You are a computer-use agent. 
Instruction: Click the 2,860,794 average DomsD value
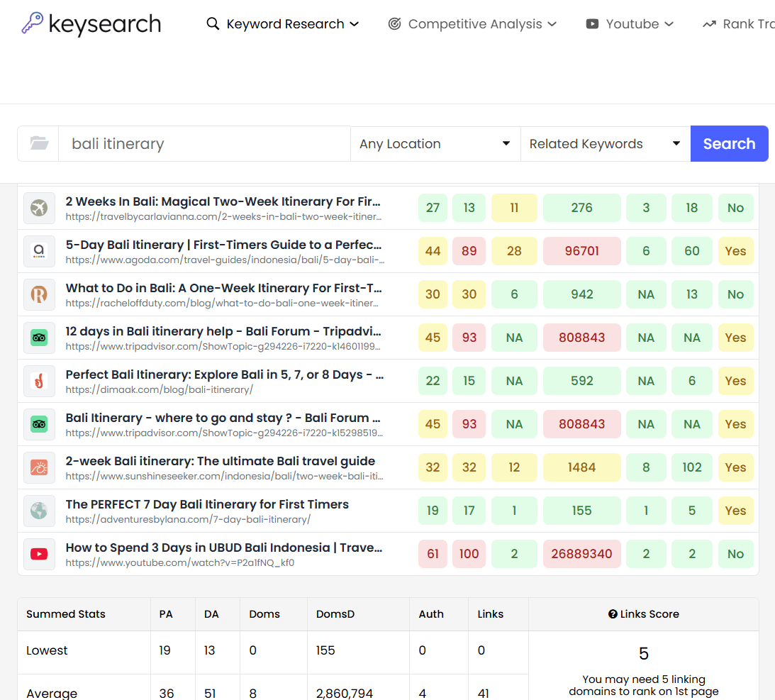[x=345, y=694]
